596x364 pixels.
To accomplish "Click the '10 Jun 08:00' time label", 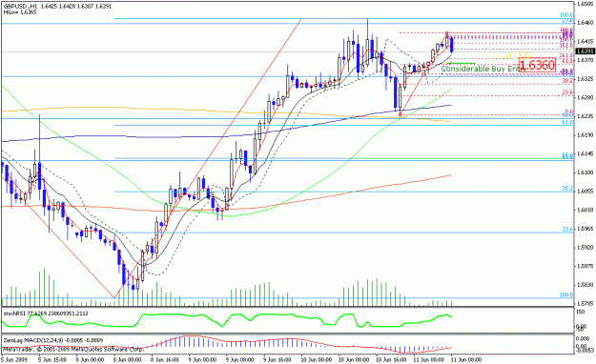I will [353, 359].
